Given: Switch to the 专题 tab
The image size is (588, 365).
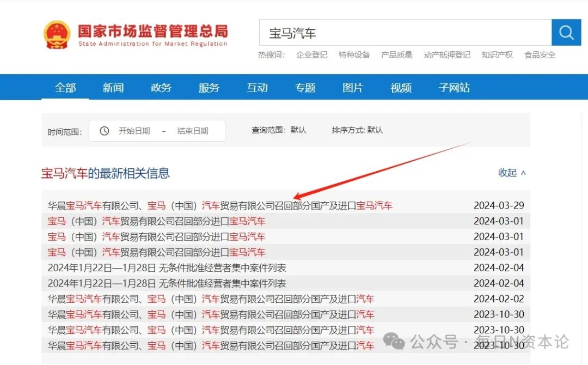Looking at the screenshot, I should click(305, 87).
